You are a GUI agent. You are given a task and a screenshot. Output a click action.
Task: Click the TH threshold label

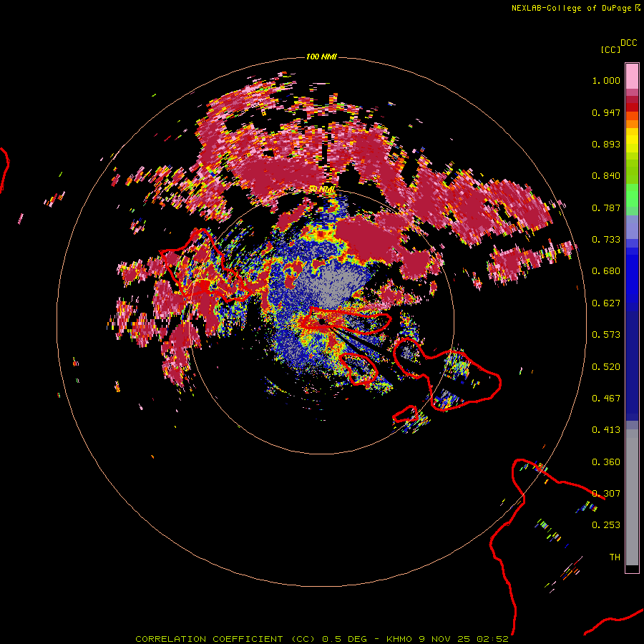click(x=615, y=557)
